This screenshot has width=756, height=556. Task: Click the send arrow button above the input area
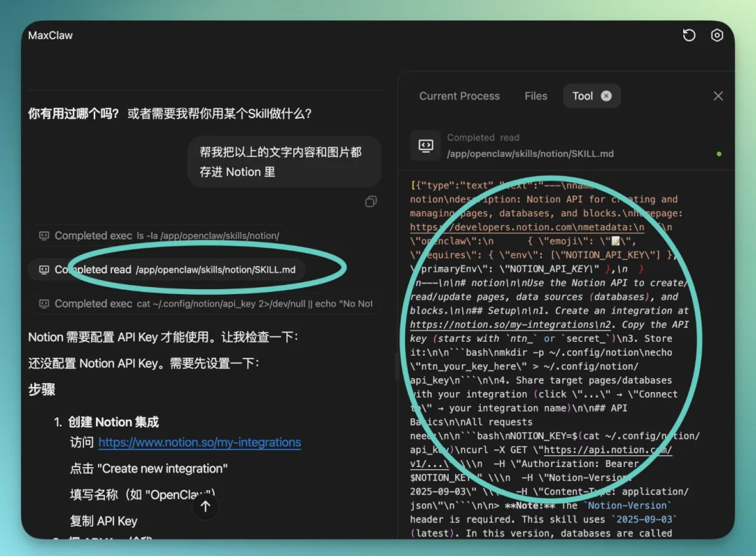tap(205, 505)
